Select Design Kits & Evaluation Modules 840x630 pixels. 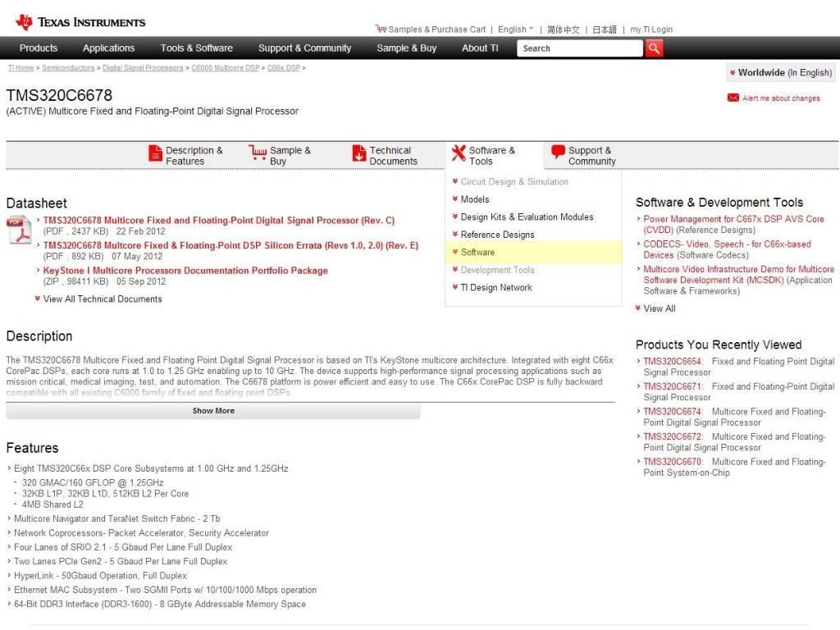tap(527, 217)
